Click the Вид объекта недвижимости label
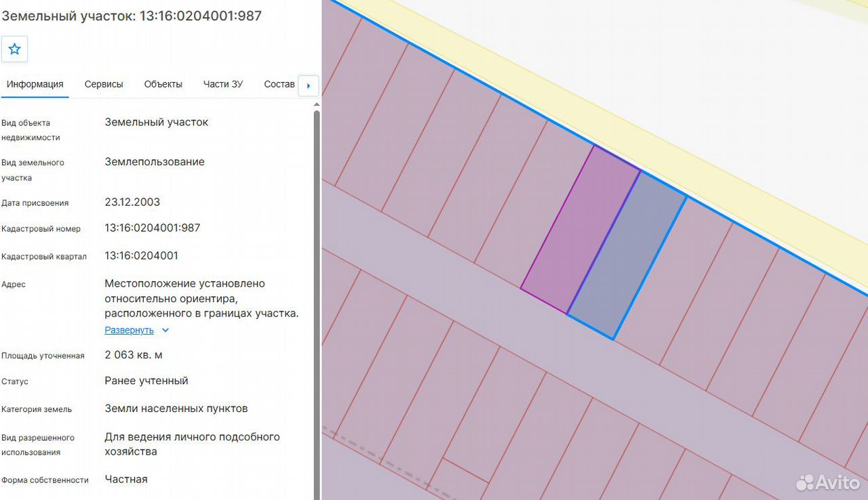 [31, 130]
